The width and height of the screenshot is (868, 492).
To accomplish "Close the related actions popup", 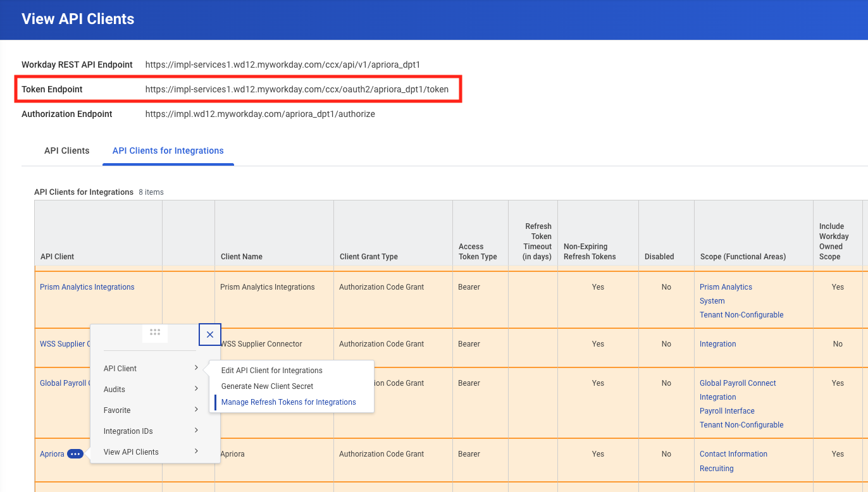I will coord(210,335).
